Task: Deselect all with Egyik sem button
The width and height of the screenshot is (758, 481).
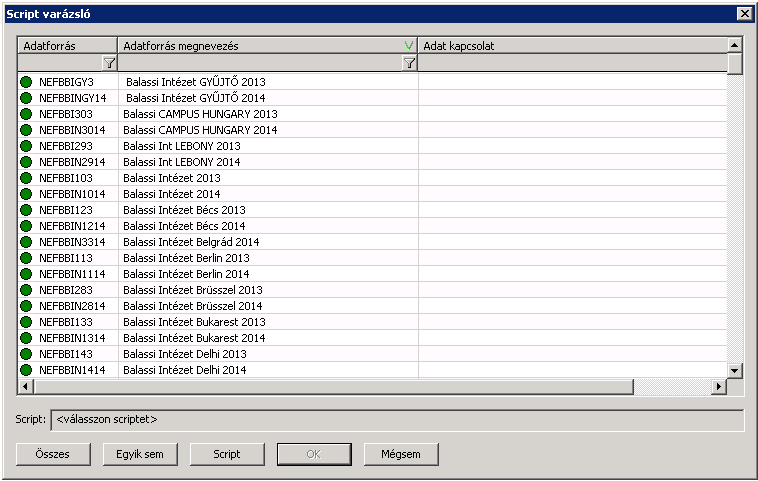Action: tap(140, 454)
